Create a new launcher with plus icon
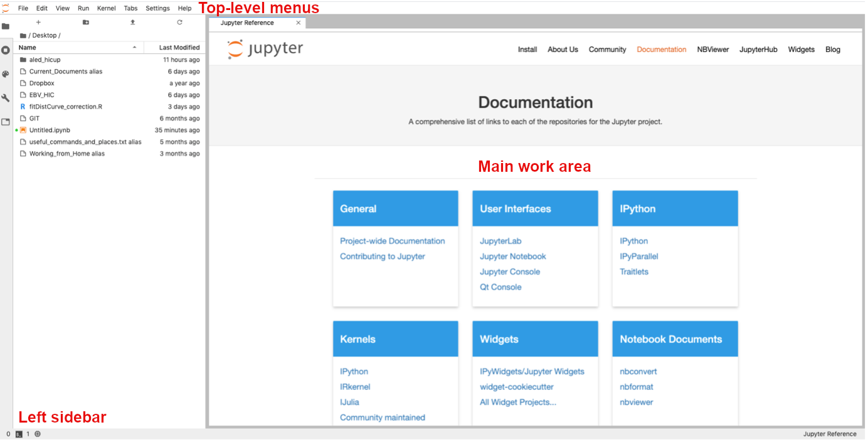This screenshot has width=868, height=442. click(38, 23)
